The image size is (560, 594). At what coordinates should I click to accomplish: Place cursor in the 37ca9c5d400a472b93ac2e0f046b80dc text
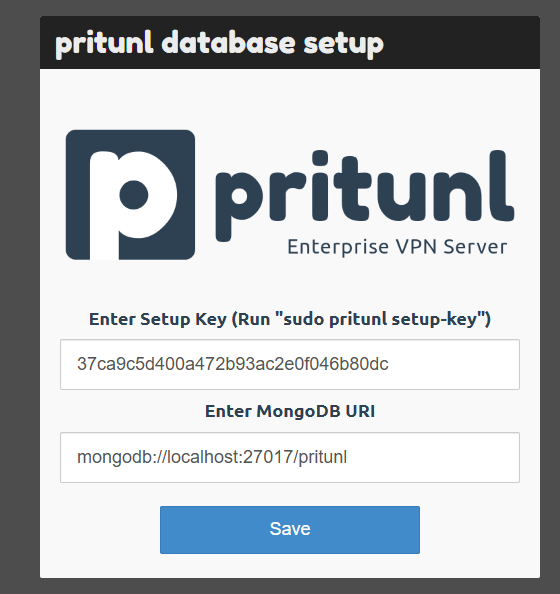click(233, 364)
